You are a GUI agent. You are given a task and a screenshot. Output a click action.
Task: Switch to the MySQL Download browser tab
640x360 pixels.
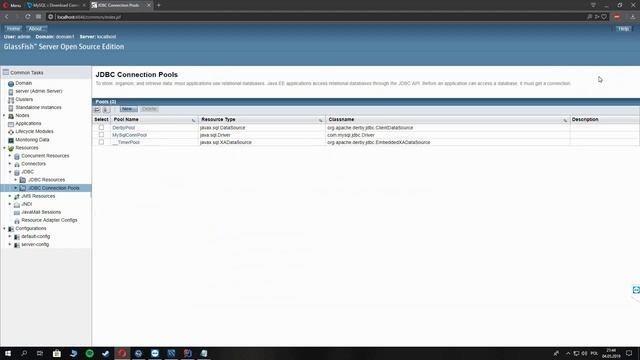[x=55, y=5]
